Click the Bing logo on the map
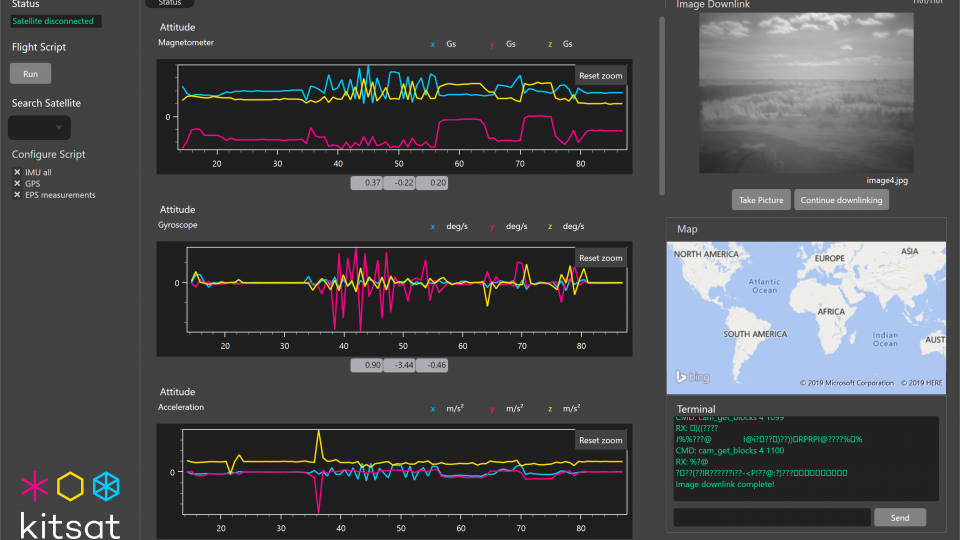 tap(692, 377)
